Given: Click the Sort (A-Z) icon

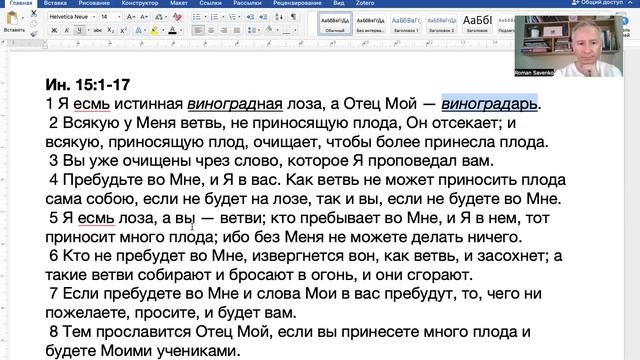Looking at the screenshot, I should point(279,17).
